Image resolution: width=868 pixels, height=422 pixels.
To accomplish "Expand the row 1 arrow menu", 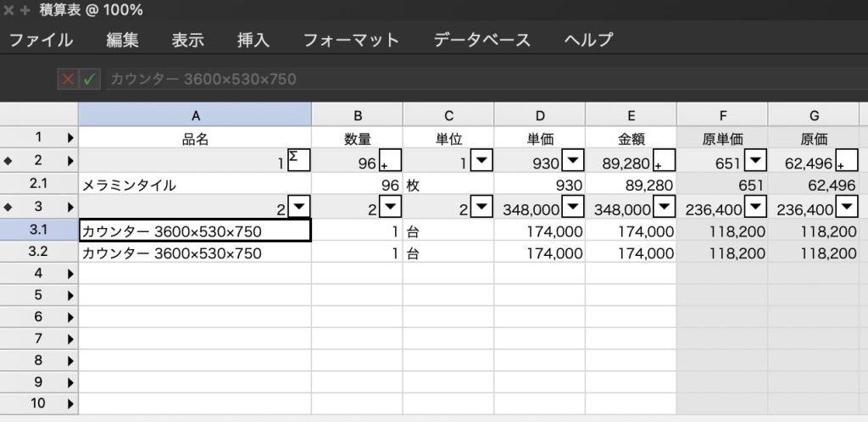I will coord(71,137).
